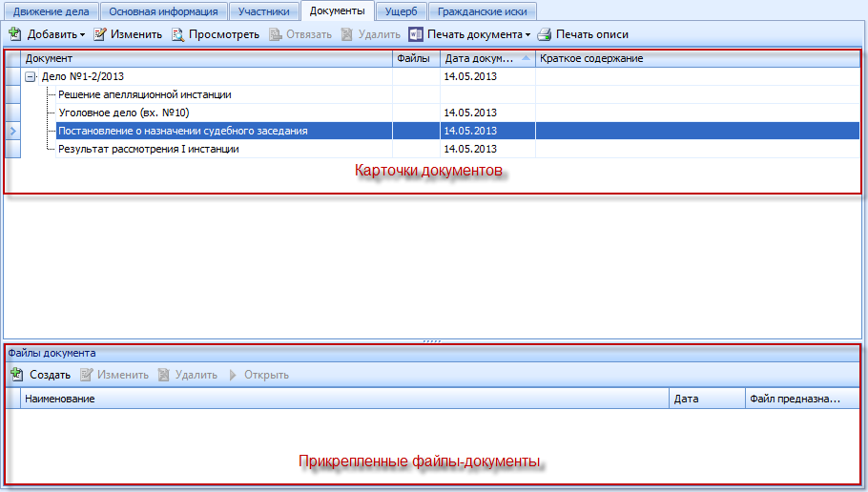Click the Файлы документа panel title
The width and height of the screenshot is (868, 492).
pyautogui.click(x=52, y=353)
